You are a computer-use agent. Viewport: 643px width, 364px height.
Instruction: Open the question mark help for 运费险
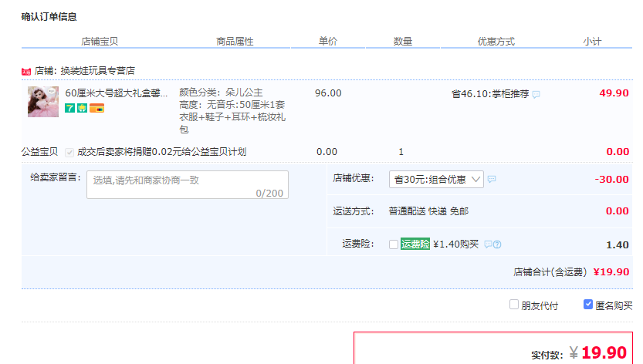[497, 244]
